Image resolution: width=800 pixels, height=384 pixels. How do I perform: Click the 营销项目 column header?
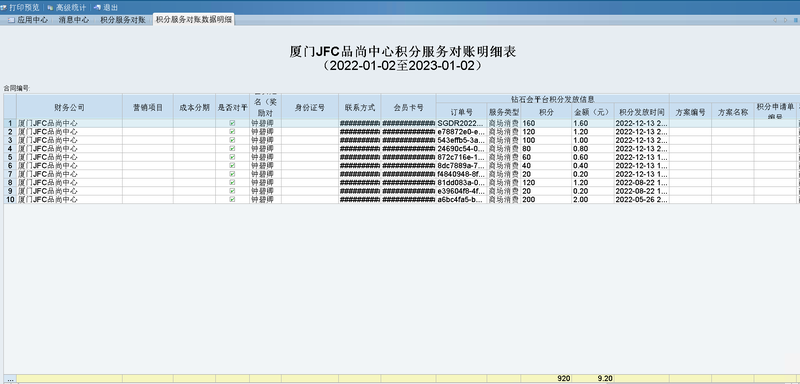point(148,107)
